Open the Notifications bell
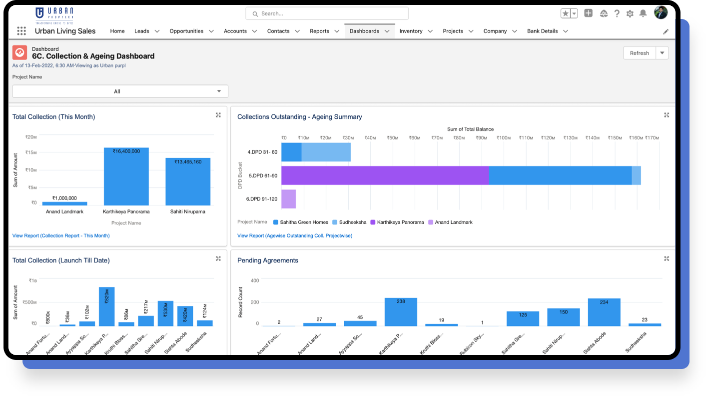Image resolution: width=712 pixels, height=403 pixels. (x=643, y=13)
